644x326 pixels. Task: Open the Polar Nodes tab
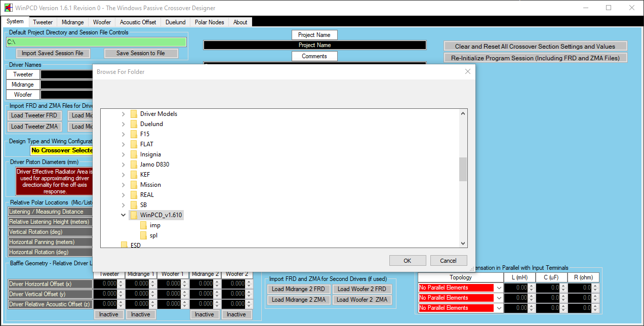tap(209, 22)
